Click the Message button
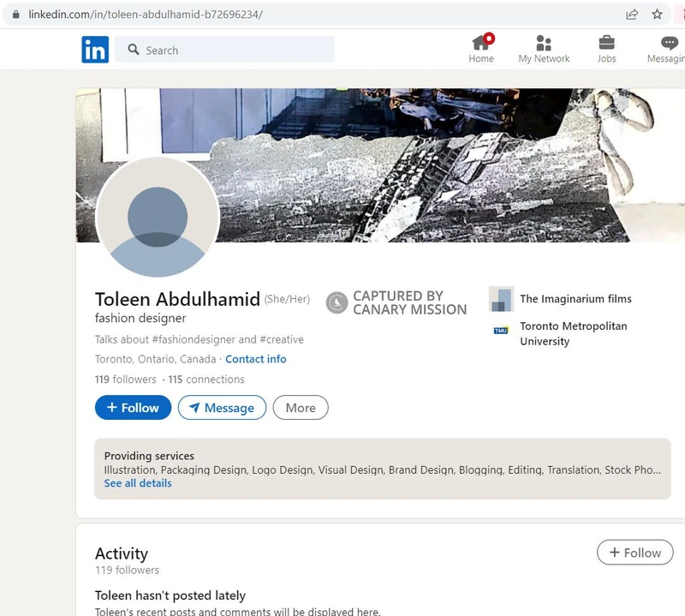This screenshot has width=685, height=616. pos(222,408)
